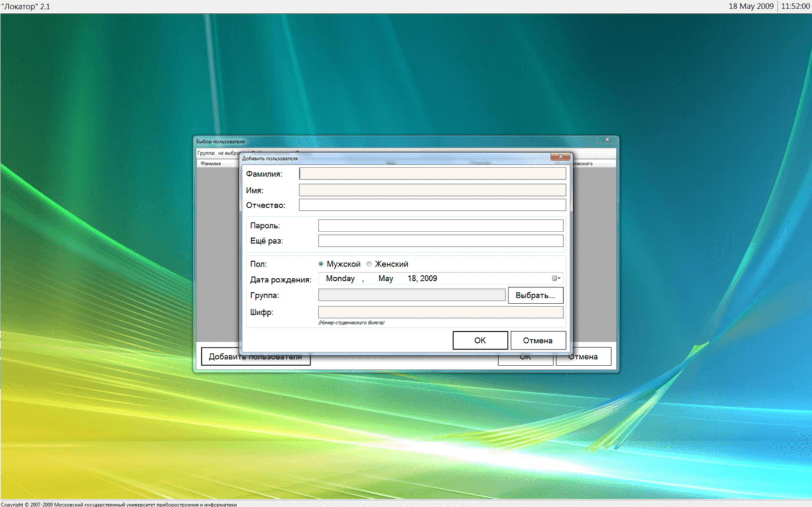Viewport: 812px width, 507px height.
Task: Focus the Имя text field
Action: coord(432,190)
